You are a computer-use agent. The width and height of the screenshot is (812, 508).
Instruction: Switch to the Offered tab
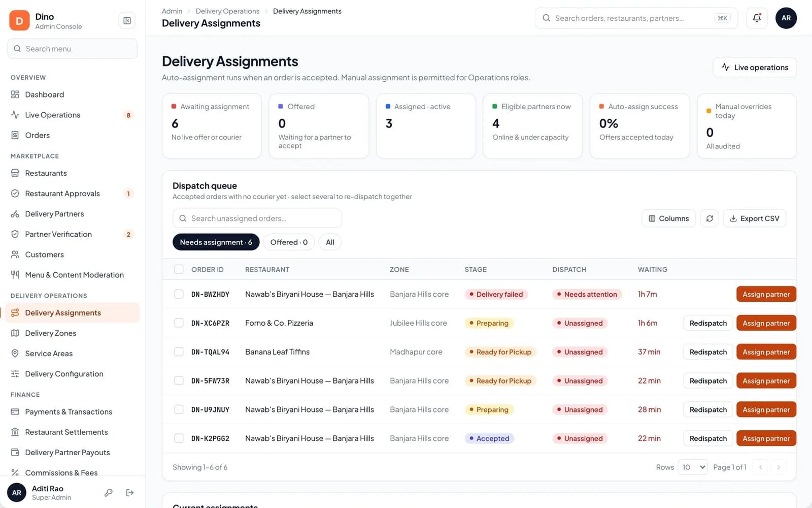tap(289, 242)
